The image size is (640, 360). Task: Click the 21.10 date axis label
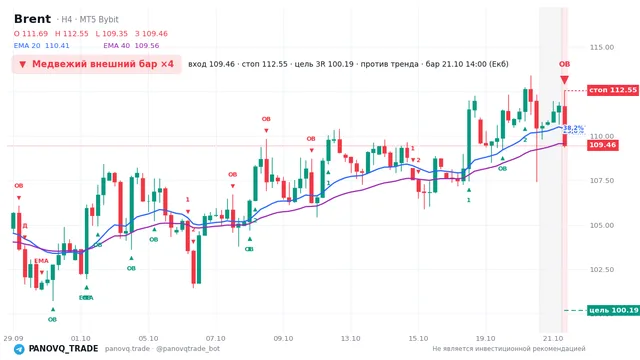(553, 339)
